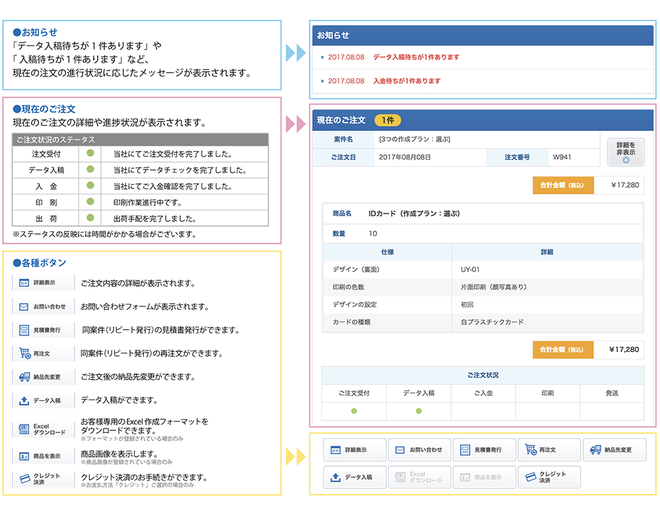Click the ●お知らせ heading in the explanation box

coord(35,32)
